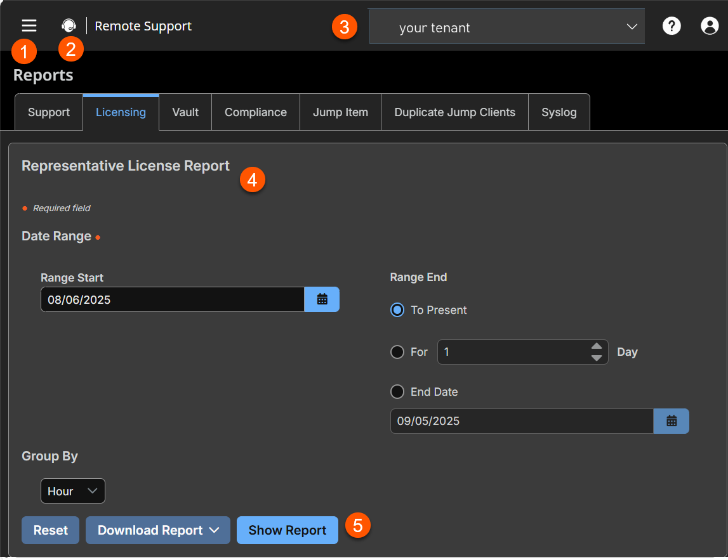Open the Syslog reports tab
This screenshot has height=560, width=728.
(x=559, y=112)
